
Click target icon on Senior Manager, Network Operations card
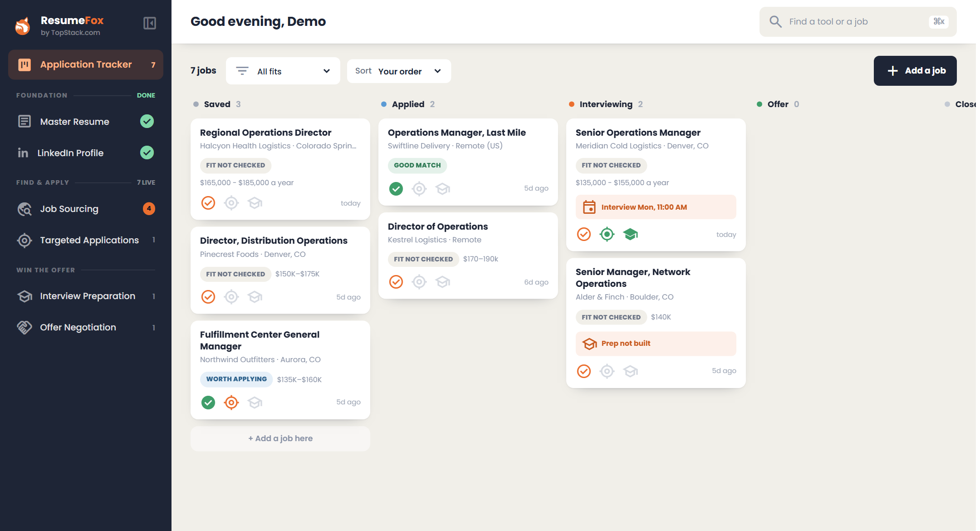[607, 371]
